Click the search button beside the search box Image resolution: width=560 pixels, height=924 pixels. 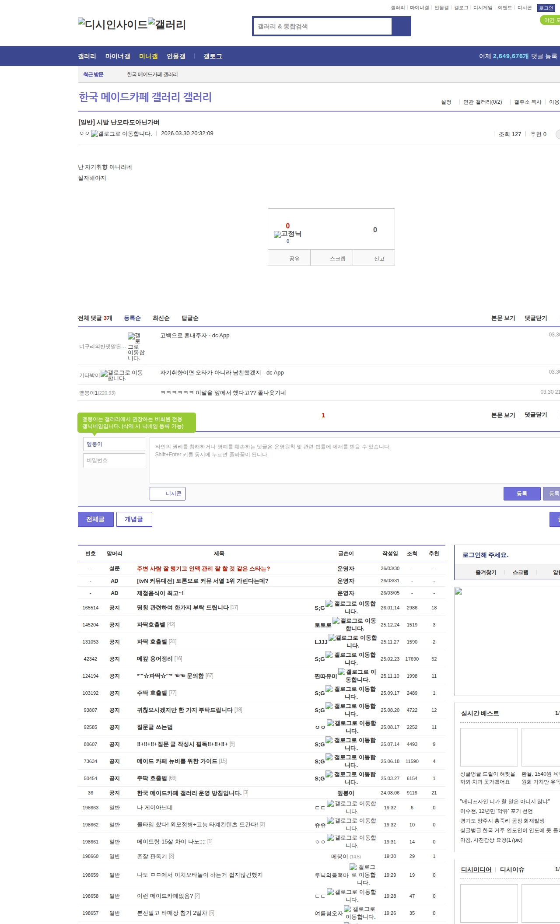pos(401,26)
